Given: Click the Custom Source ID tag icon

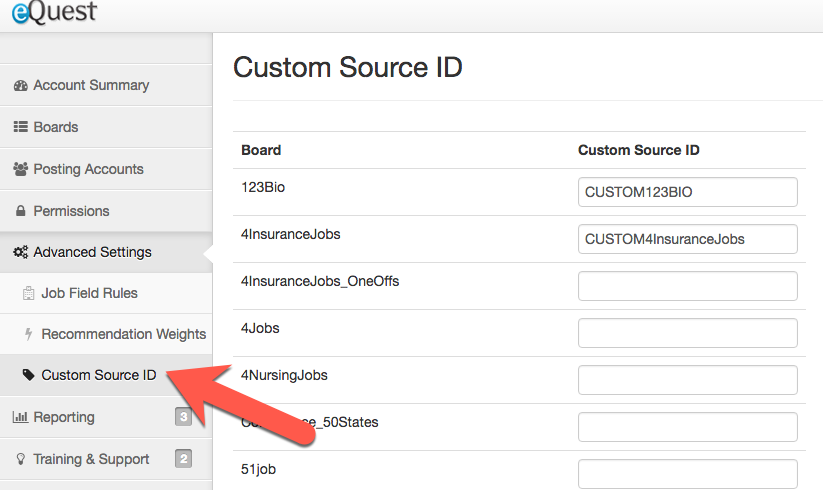Looking at the screenshot, I should tap(28, 375).
